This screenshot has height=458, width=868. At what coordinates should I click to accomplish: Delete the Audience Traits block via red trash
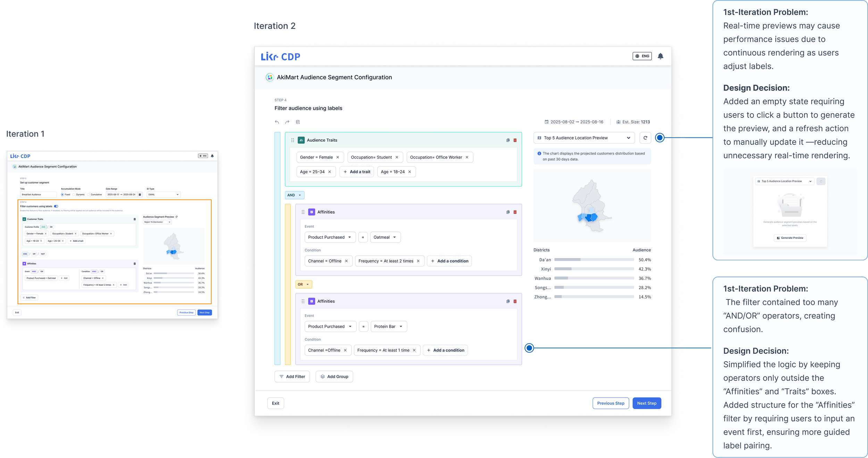pyautogui.click(x=515, y=140)
